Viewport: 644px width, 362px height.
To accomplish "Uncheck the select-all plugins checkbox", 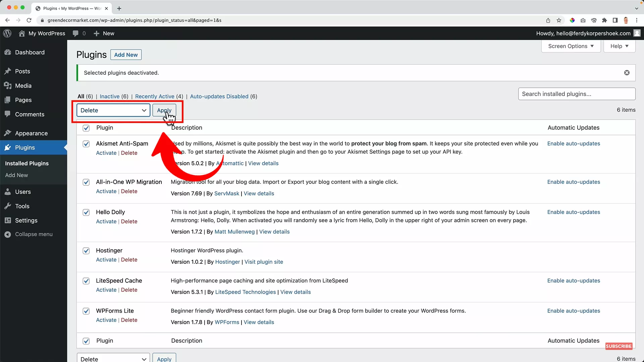I will point(86,128).
